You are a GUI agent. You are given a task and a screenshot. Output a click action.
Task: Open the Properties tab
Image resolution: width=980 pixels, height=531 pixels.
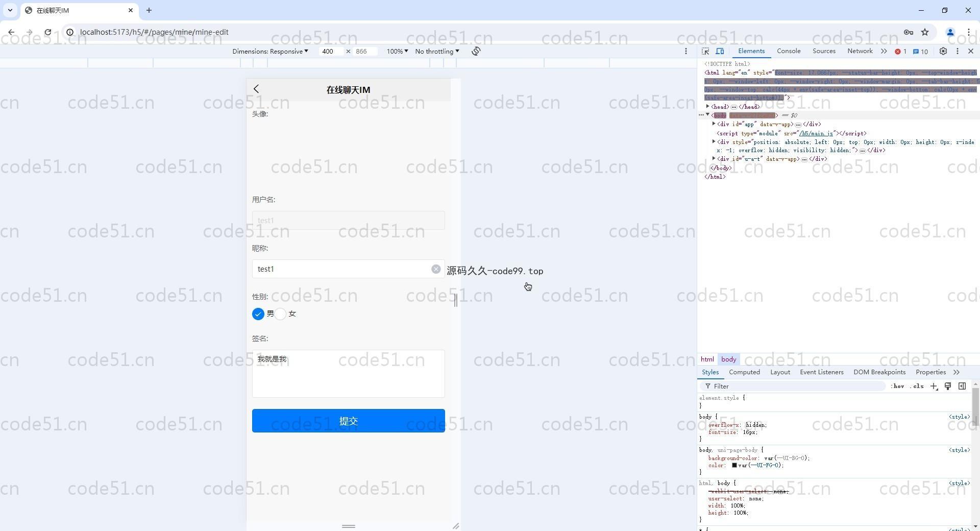[931, 372]
